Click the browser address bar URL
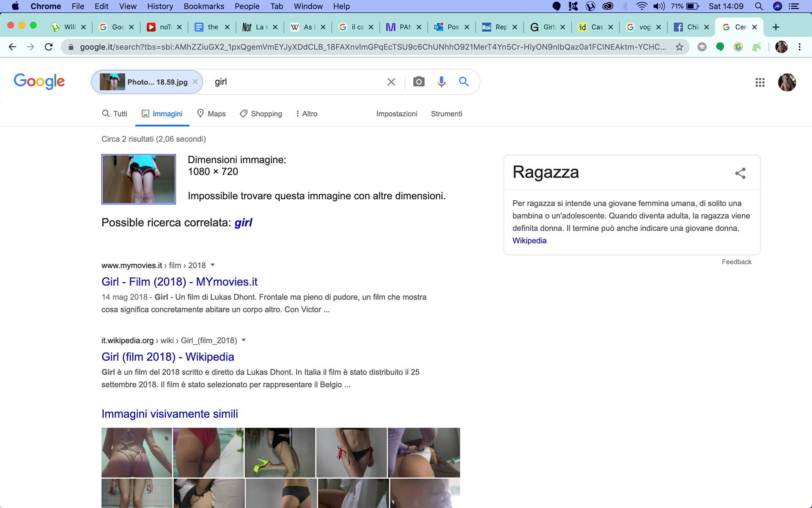 [x=372, y=47]
